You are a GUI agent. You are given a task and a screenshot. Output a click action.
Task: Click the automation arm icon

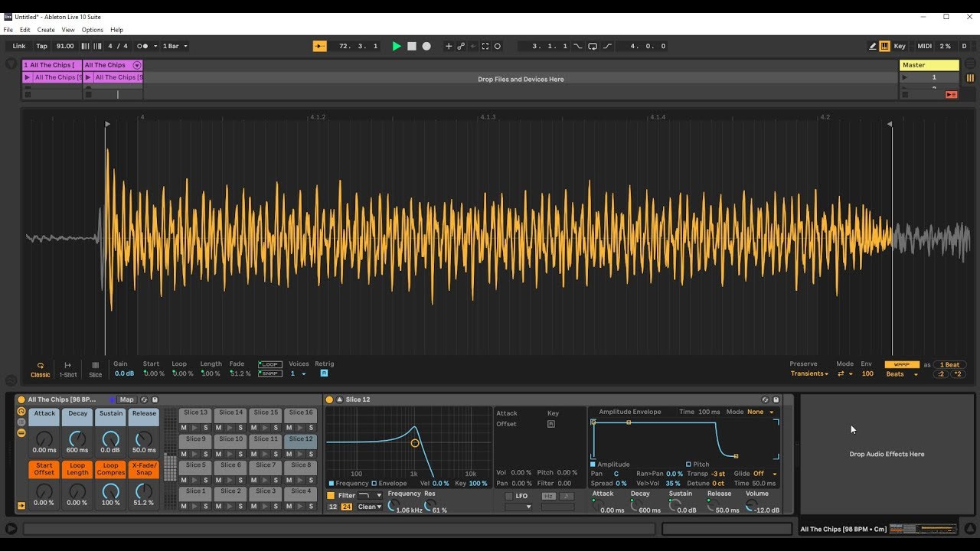pyautogui.click(x=461, y=46)
